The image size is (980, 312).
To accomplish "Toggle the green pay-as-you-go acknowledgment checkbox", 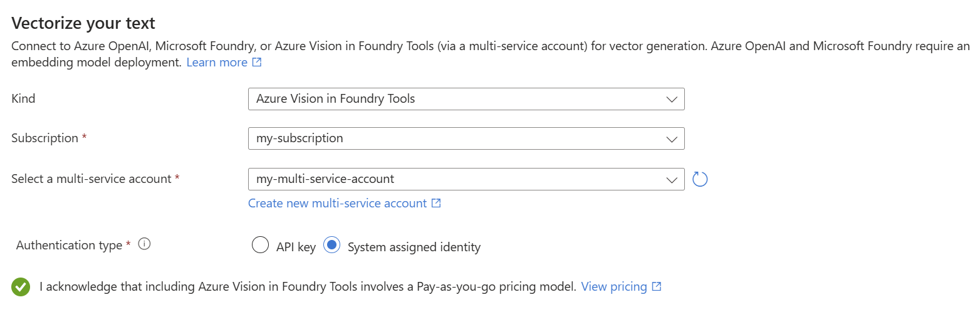I will 21,287.
